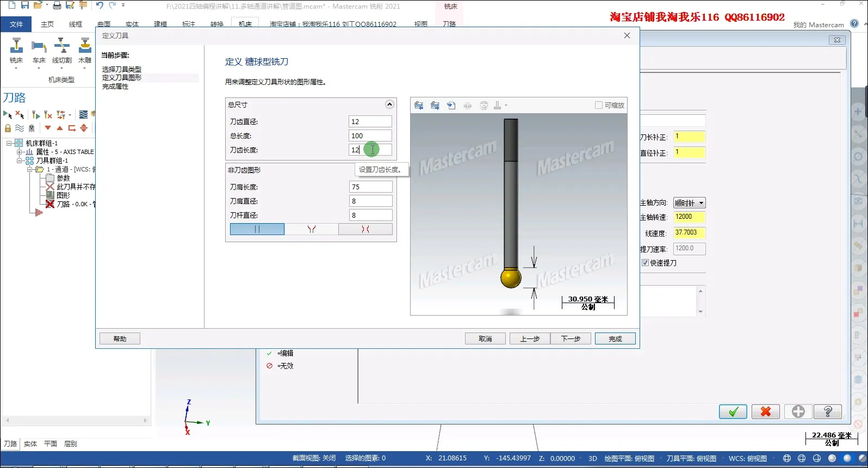Image resolution: width=868 pixels, height=468 pixels.
Task: Click the help question mark icon beside My Mastercam
Action: [854, 24]
